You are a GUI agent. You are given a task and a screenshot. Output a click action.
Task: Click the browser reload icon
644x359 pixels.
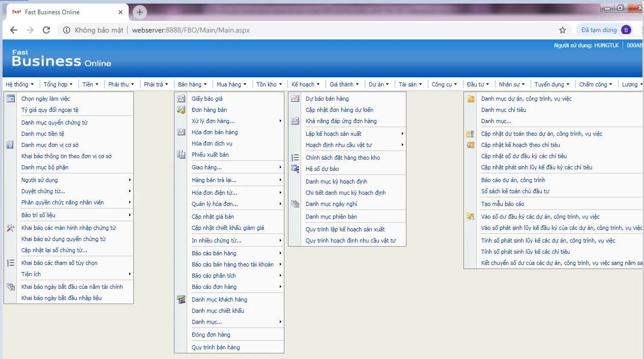pyautogui.click(x=46, y=30)
